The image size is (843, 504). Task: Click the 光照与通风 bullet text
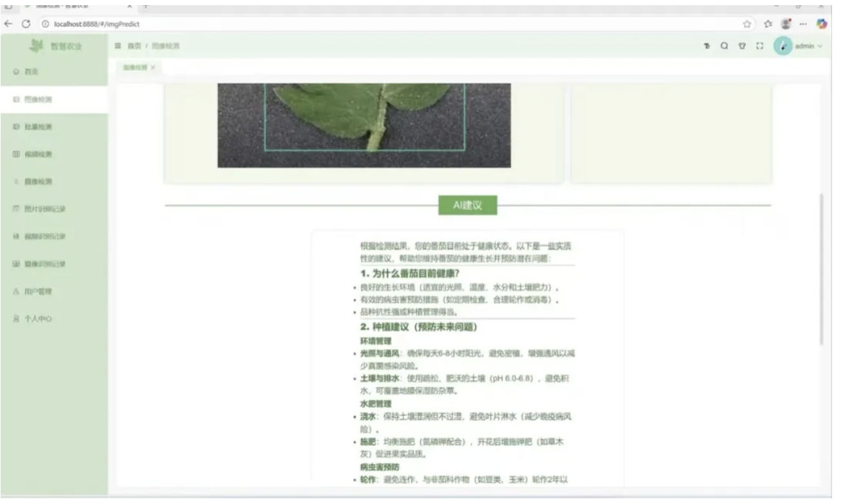(467, 360)
